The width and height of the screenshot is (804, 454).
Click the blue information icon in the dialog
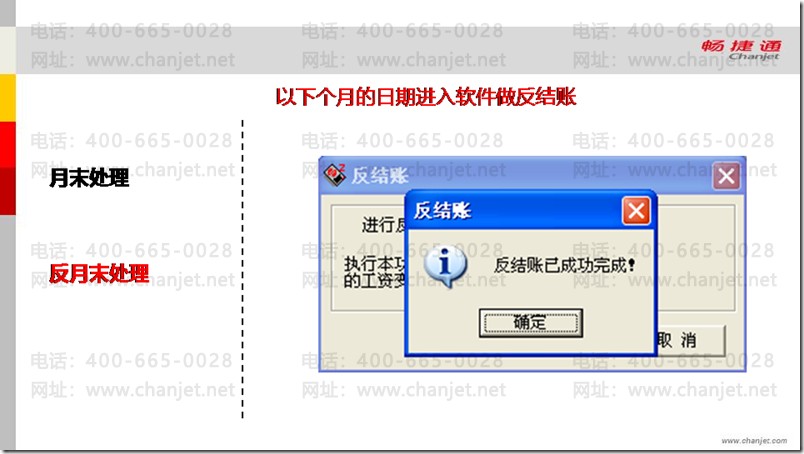pyautogui.click(x=445, y=266)
